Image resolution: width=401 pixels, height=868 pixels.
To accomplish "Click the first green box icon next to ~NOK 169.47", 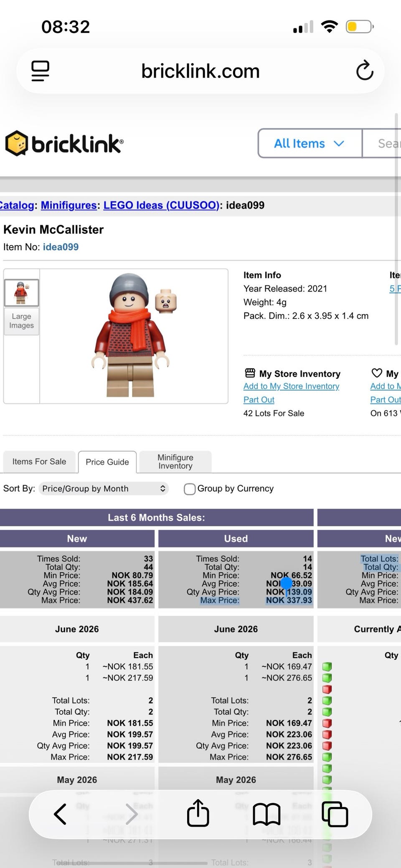I will tap(327, 667).
